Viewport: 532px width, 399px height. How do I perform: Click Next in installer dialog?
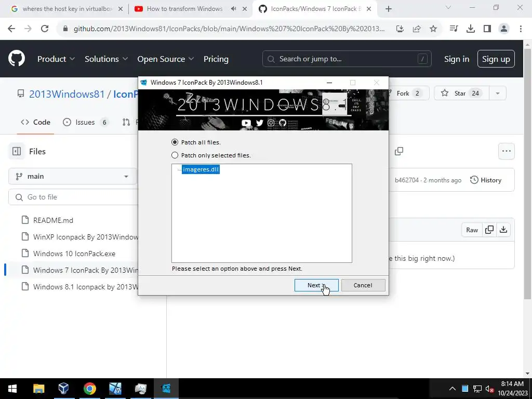pyautogui.click(x=316, y=285)
